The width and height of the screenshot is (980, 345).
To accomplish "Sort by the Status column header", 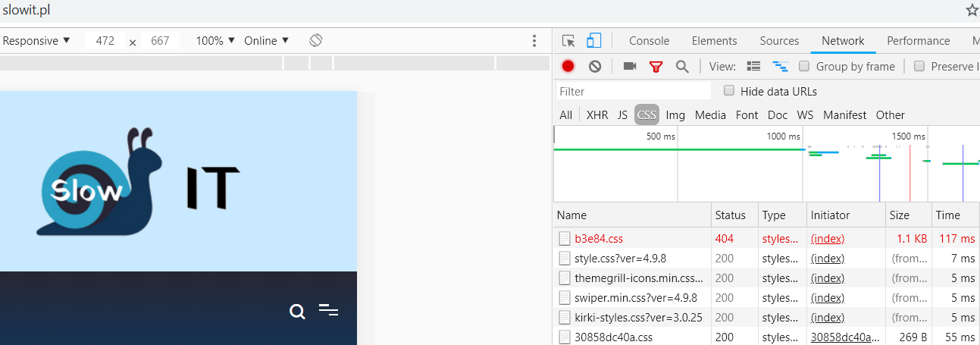I will point(734,215).
